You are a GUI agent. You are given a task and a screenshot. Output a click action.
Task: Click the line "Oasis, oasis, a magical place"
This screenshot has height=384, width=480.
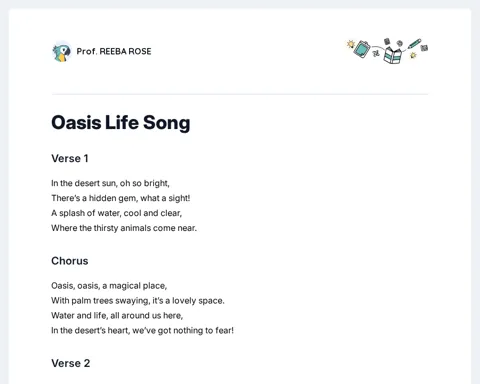(109, 286)
